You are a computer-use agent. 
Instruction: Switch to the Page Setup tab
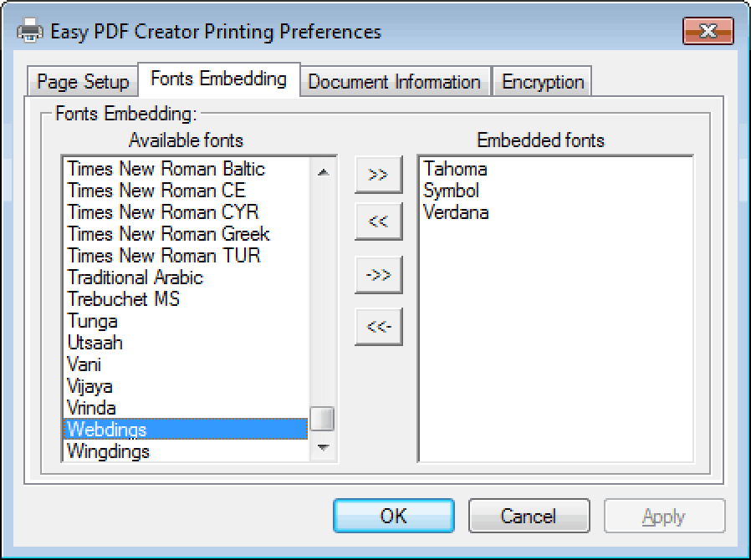83,81
